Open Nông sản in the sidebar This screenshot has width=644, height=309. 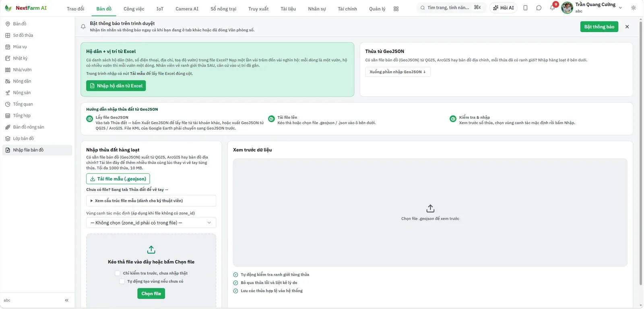click(x=37, y=93)
